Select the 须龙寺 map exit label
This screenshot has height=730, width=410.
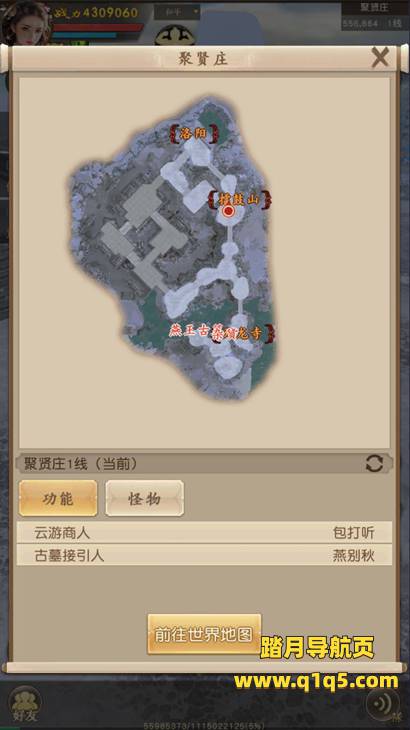(243, 332)
